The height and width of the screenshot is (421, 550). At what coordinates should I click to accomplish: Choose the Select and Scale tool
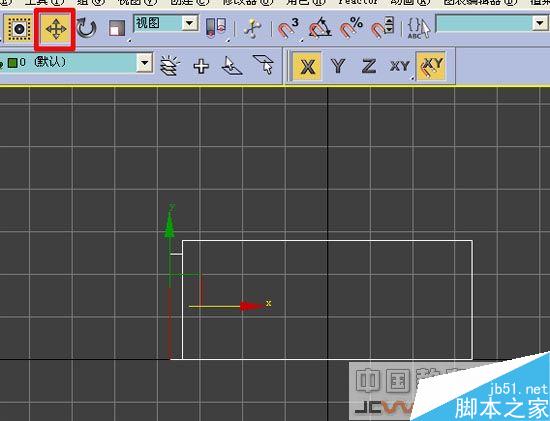coord(117,28)
